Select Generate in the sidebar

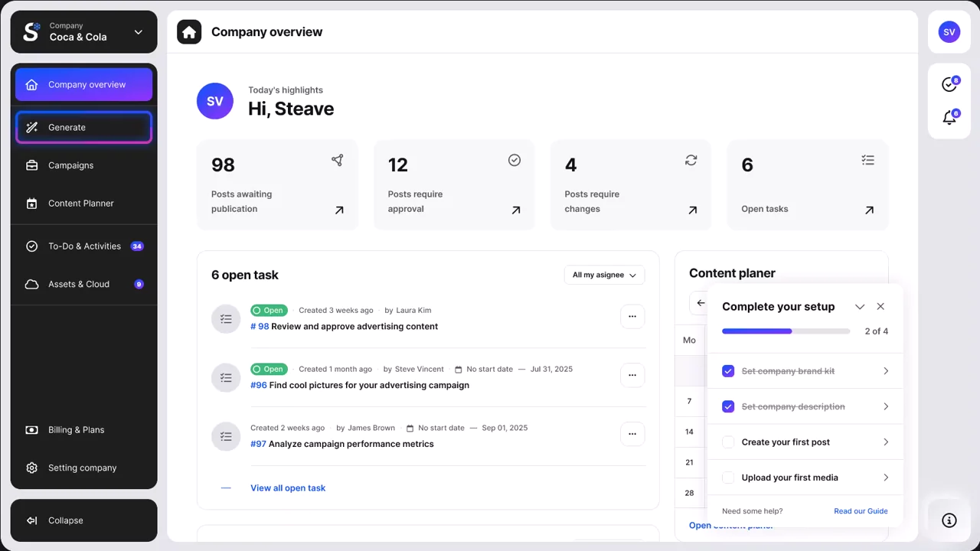coord(84,128)
